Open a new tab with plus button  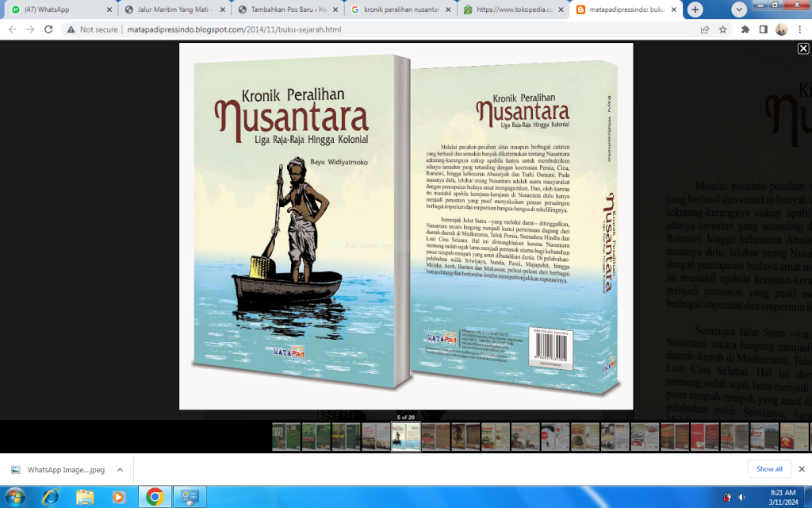pyautogui.click(x=695, y=10)
